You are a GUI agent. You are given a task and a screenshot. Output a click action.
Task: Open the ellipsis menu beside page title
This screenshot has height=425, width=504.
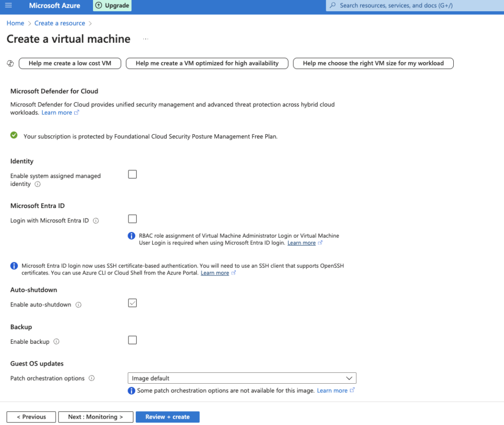click(146, 39)
